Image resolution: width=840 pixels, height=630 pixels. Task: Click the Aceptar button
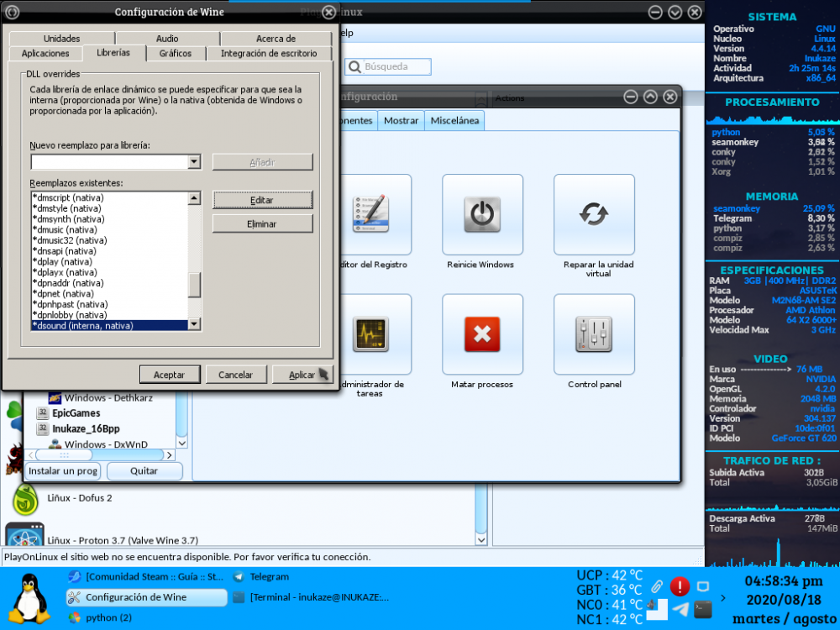coord(169,375)
